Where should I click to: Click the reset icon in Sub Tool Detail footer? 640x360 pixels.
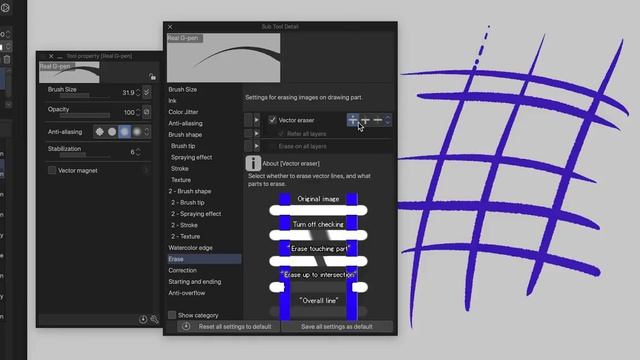tap(186, 326)
